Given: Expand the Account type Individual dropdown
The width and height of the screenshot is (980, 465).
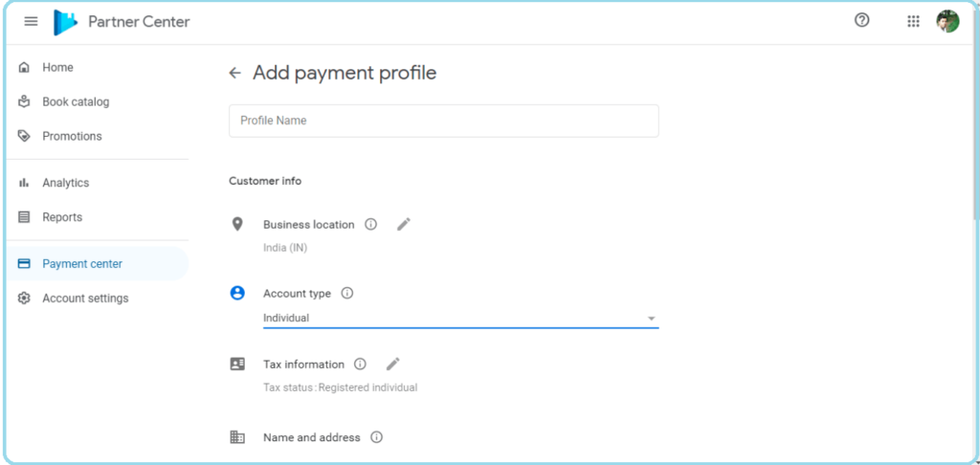Looking at the screenshot, I should click(460, 318).
